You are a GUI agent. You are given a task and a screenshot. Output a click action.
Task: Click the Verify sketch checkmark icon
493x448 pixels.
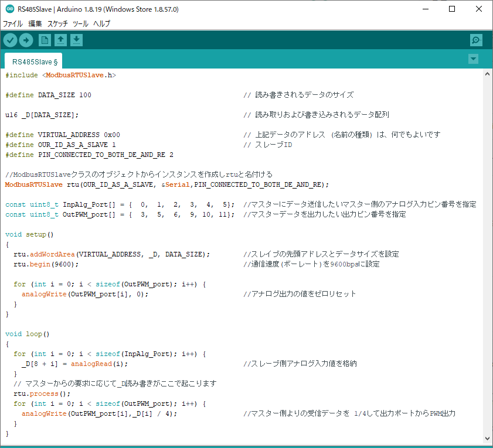pyautogui.click(x=11, y=40)
